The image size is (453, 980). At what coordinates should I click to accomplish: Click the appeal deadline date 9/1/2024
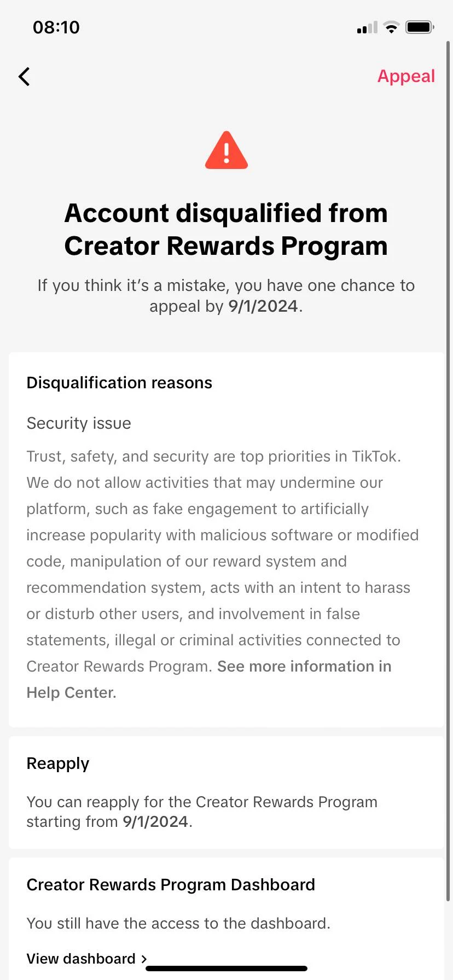point(264,306)
